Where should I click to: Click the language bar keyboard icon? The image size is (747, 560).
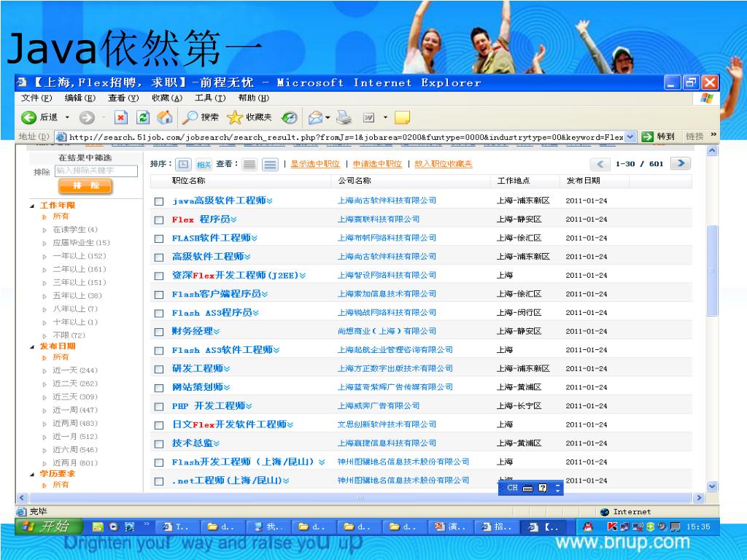(x=528, y=488)
